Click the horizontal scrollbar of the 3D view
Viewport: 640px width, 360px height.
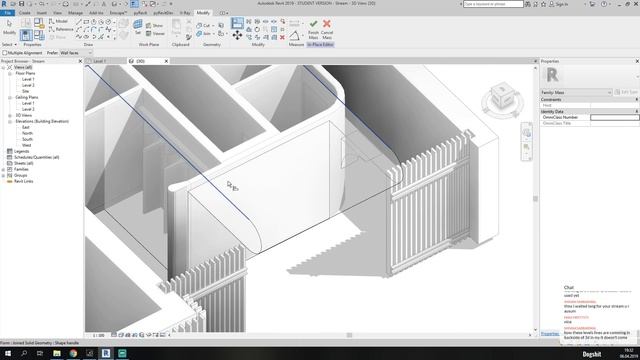[x=349, y=335]
